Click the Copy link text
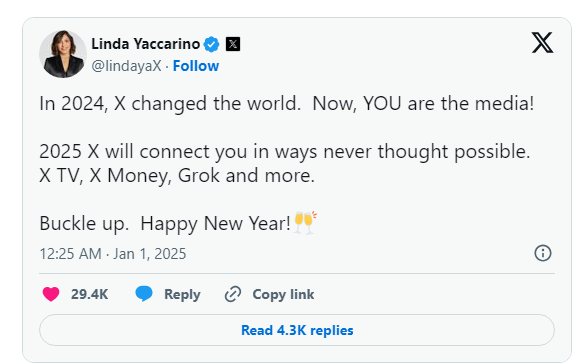 pos(283,294)
